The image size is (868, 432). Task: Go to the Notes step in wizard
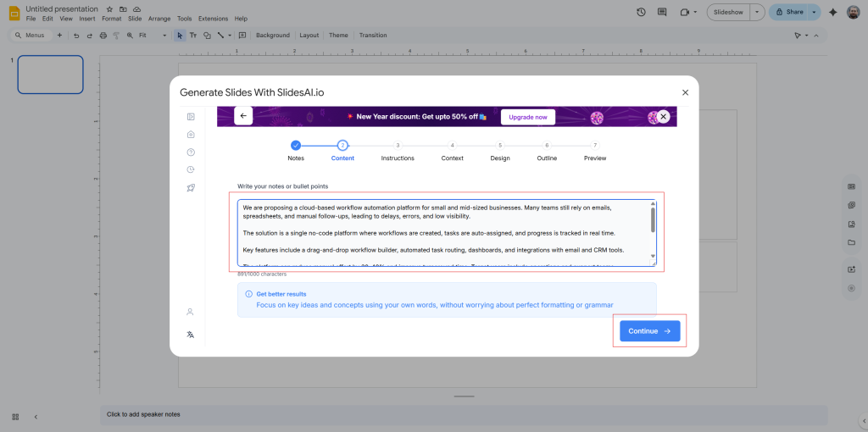pos(296,146)
